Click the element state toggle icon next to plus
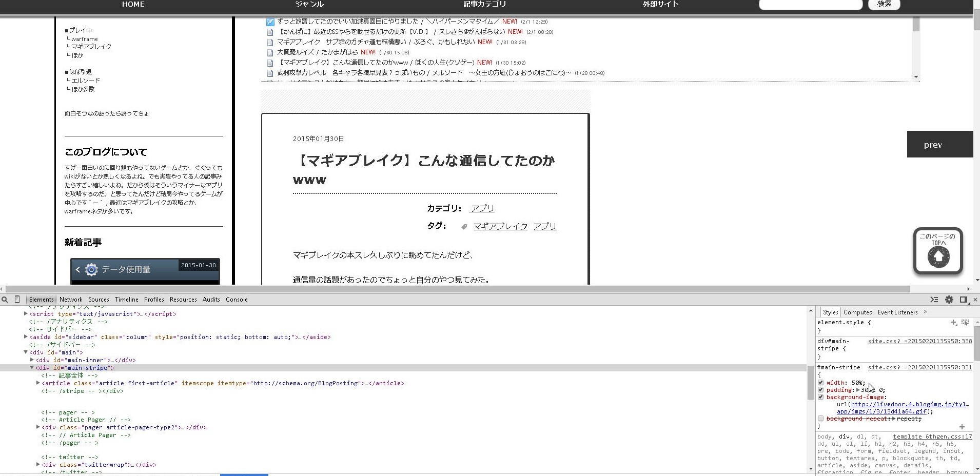Image resolution: width=980 pixels, height=476 pixels. 965,323
